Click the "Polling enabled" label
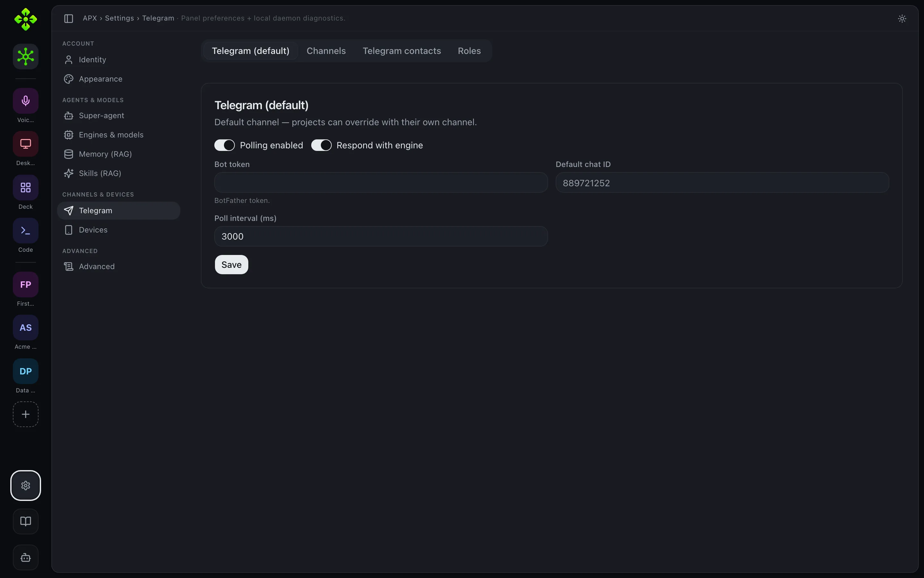 tap(271, 145)
